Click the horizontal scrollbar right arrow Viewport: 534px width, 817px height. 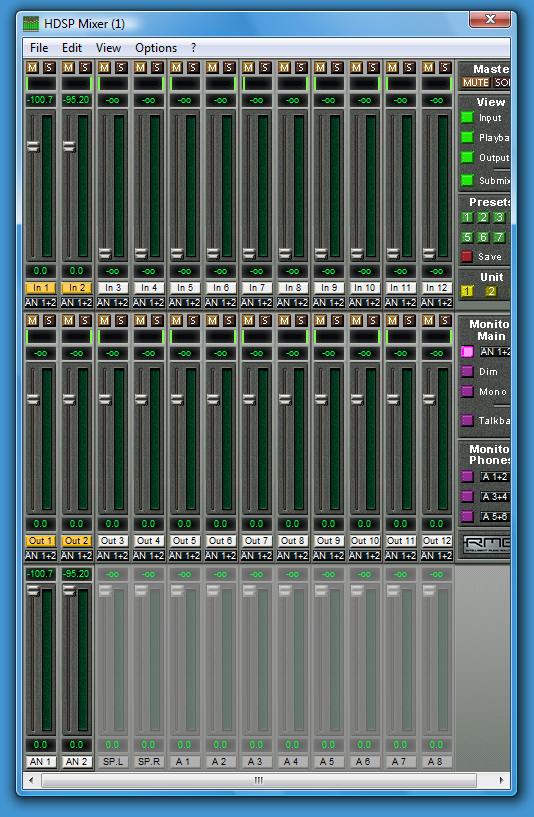[501, 780]
